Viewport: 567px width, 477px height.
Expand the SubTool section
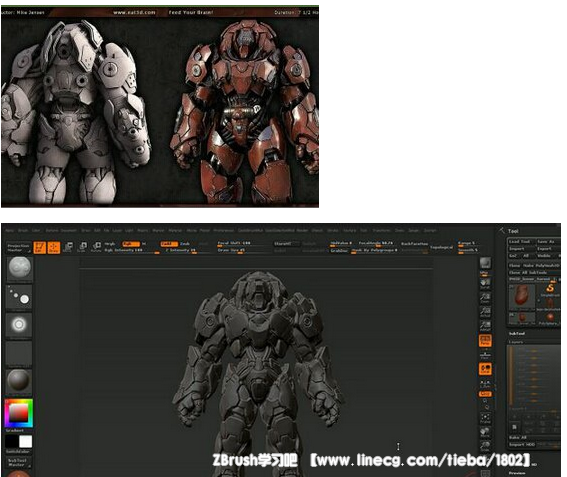tap(517, 333)
